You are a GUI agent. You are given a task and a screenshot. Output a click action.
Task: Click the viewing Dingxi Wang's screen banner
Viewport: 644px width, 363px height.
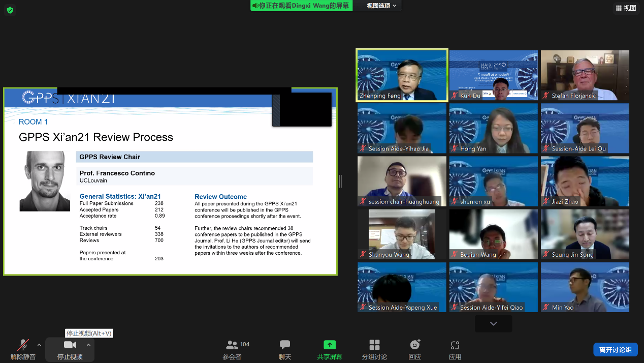(302, 6)
